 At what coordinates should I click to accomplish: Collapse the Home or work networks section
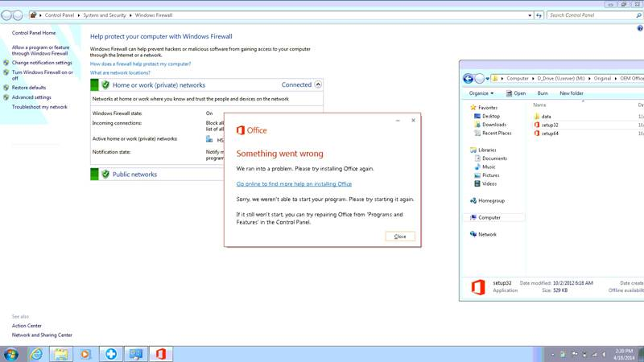[x=318, y=84]
